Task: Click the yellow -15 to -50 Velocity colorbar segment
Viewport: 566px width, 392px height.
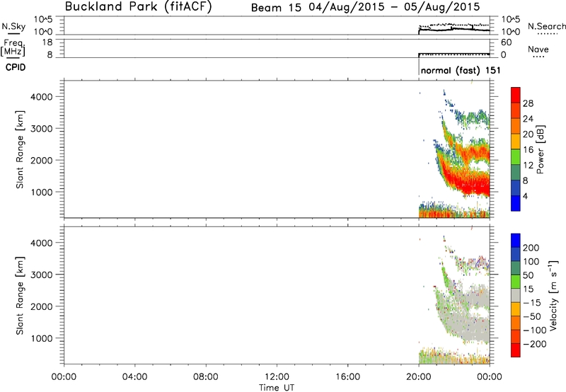Action: (516, 309)
